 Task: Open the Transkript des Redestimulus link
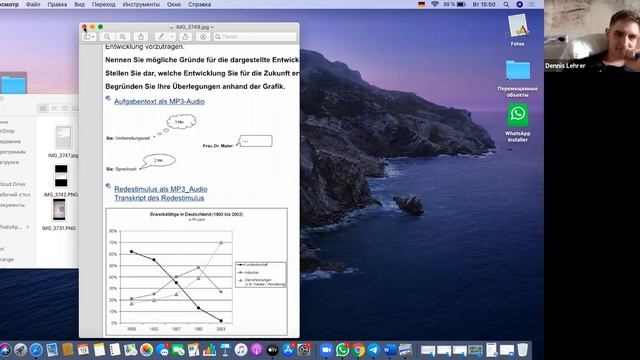pos(159,198)
